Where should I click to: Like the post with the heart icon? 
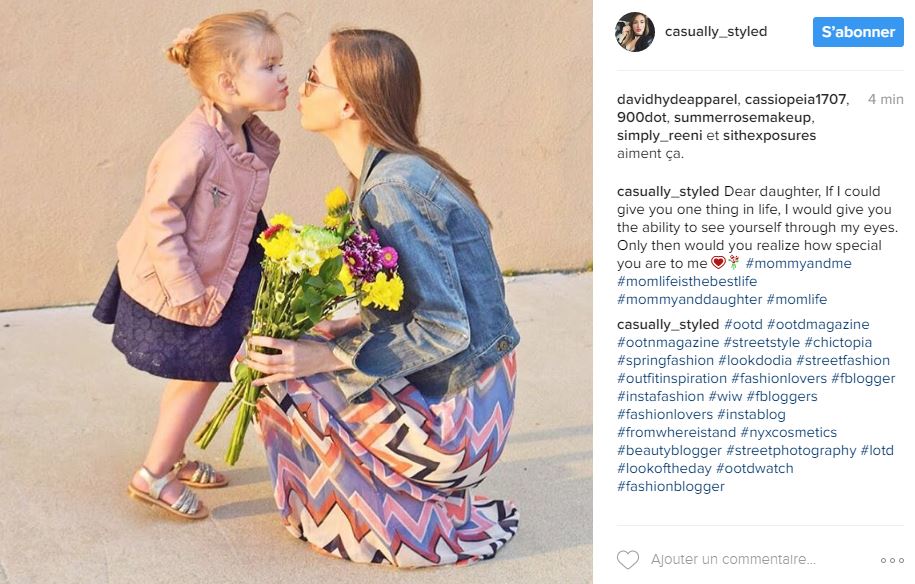pos(628,559)
